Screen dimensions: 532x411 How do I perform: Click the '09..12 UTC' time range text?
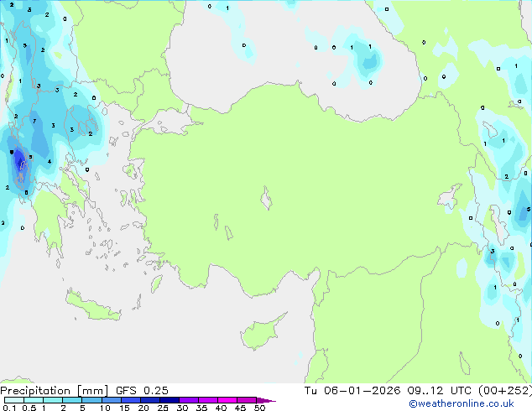(x=439, y=391)
